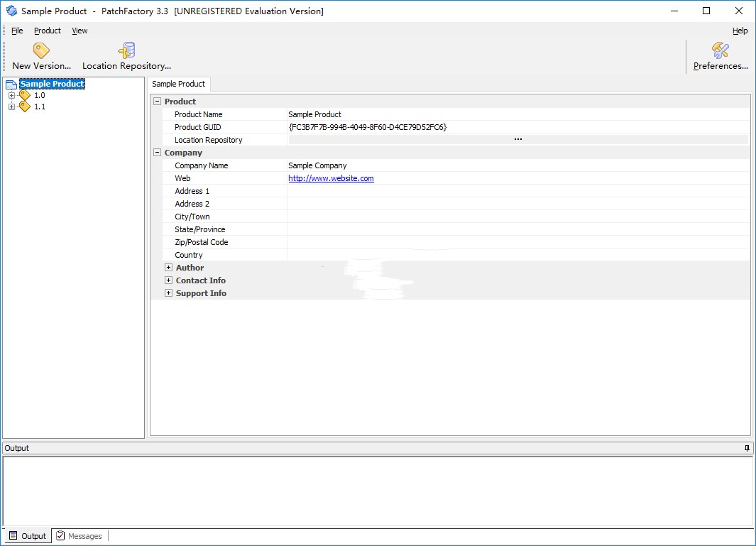Collapse the Company property group
Viewport: 756px width, 546px height.
(x=157, y=153)
